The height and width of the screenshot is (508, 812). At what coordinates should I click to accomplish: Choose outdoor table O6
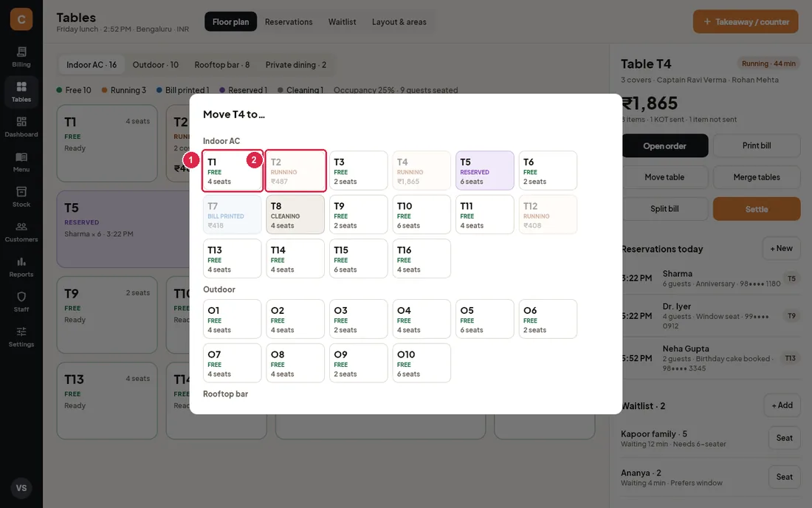click(x=548, y=320)
